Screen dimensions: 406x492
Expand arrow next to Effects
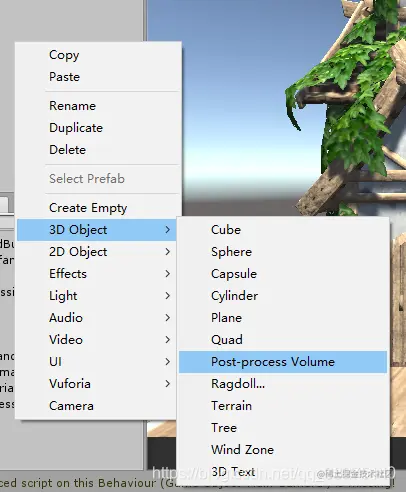(x=168, y=274)
